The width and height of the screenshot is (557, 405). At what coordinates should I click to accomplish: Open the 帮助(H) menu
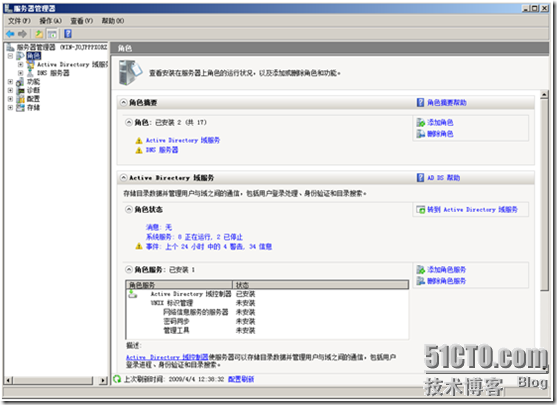(113, 21)
